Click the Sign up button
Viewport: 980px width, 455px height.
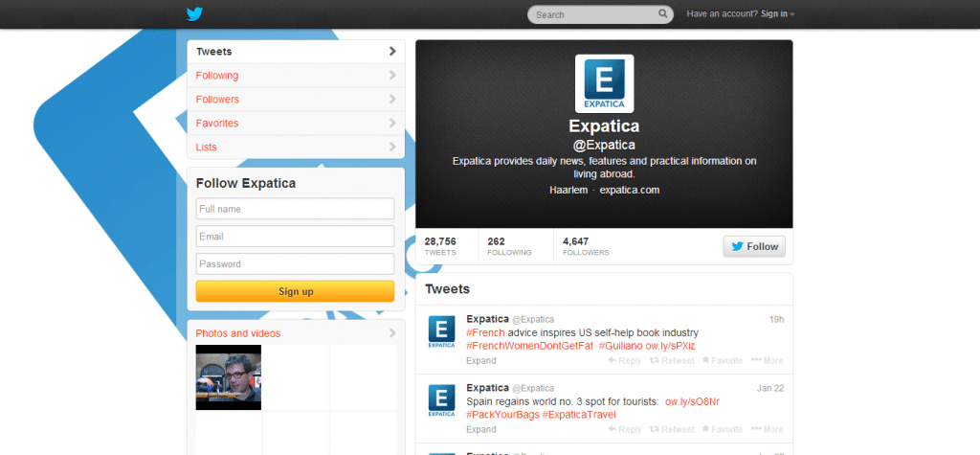click(x=295, y=291)
